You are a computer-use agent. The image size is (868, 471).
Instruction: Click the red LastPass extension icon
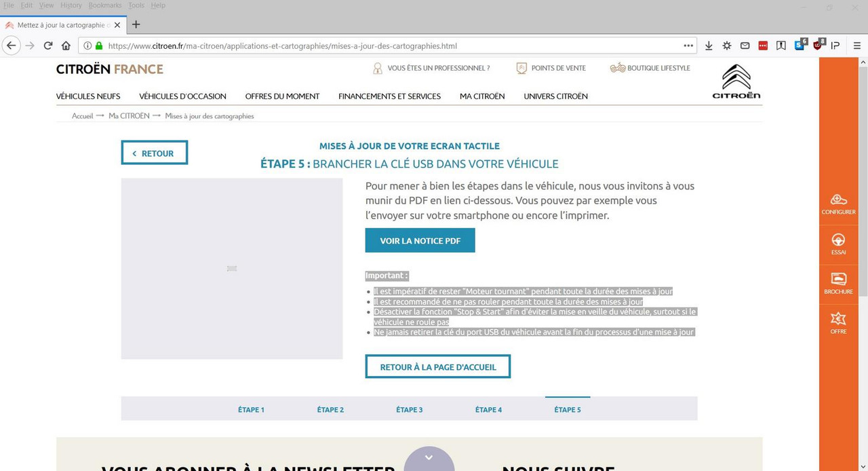pyautogui.click(x=763, y=45)
